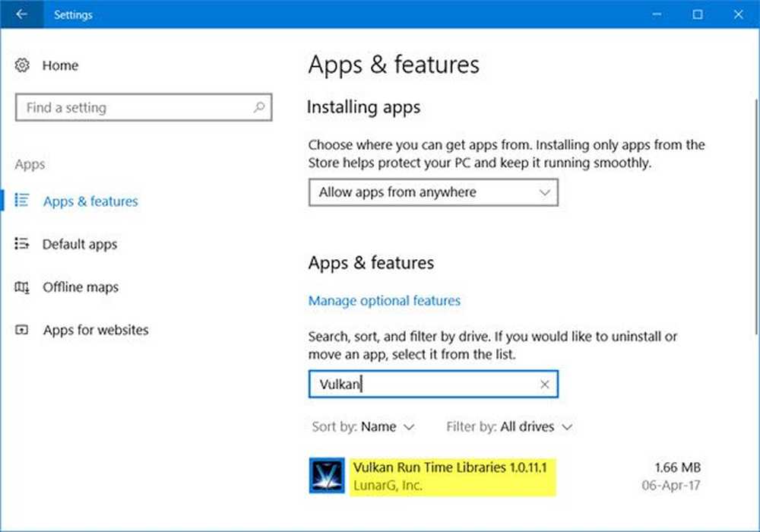Click the Home gear icon
The height and width of the screenshot is (532, 760).
[x=22, y=65]
